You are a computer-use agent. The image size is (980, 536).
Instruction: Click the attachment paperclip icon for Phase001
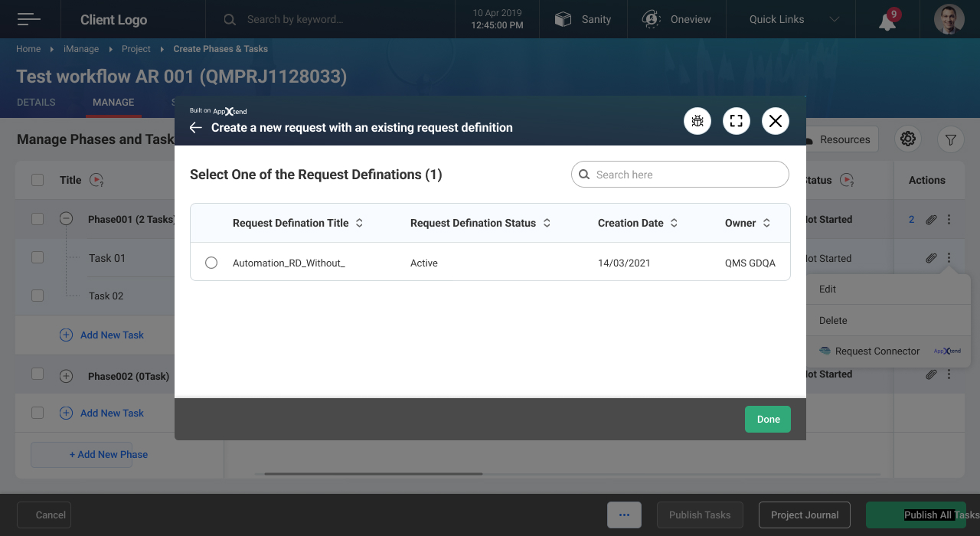click(x=931, y=220)
